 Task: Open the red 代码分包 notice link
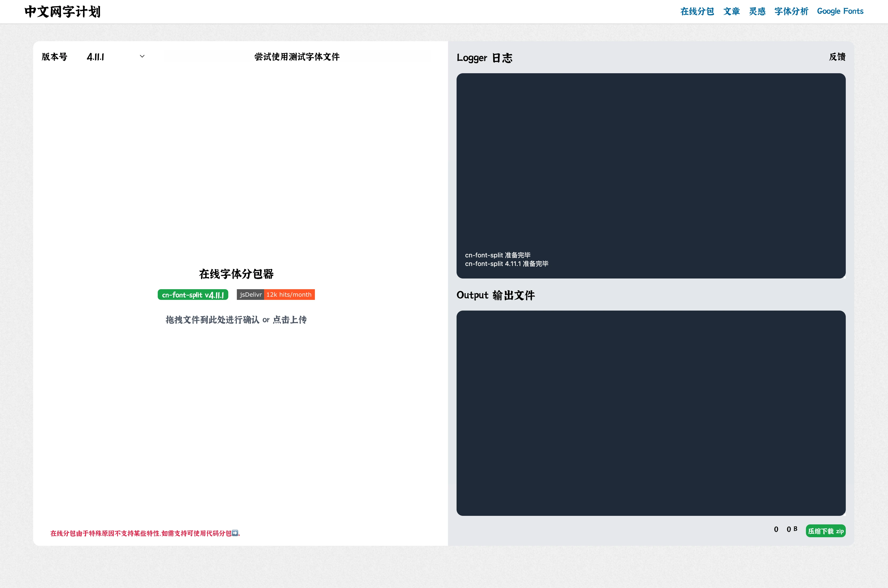(x=145, y=533)
